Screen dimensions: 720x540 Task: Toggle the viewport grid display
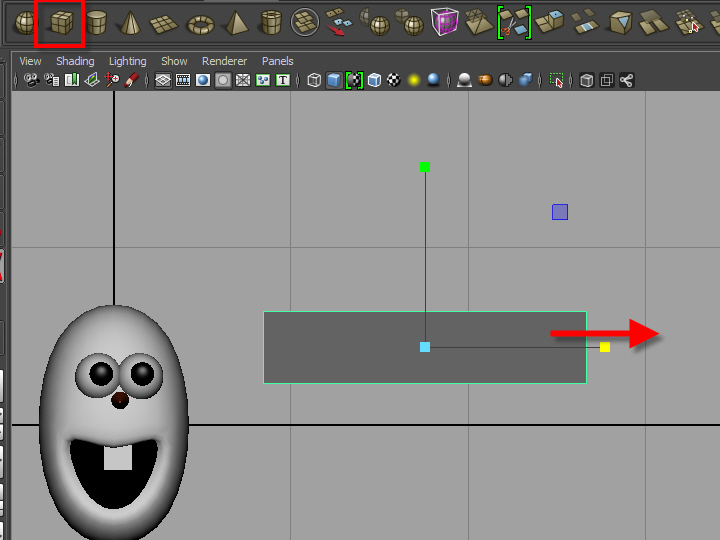coord(163,80)
